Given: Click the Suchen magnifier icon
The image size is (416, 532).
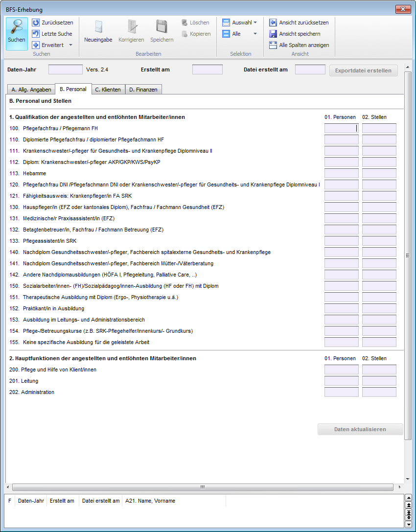Looking at the screenshot, I should pyautogui.click(x=17, y=27).
